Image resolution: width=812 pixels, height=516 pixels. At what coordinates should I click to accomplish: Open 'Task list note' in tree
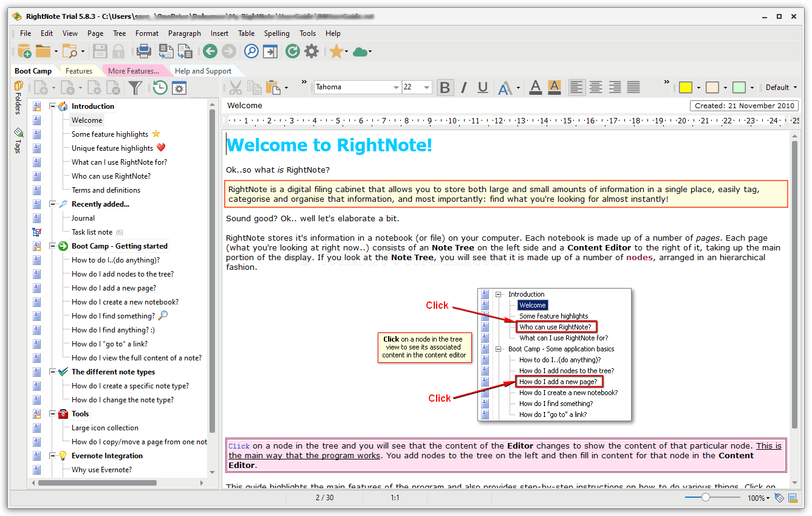92,232
